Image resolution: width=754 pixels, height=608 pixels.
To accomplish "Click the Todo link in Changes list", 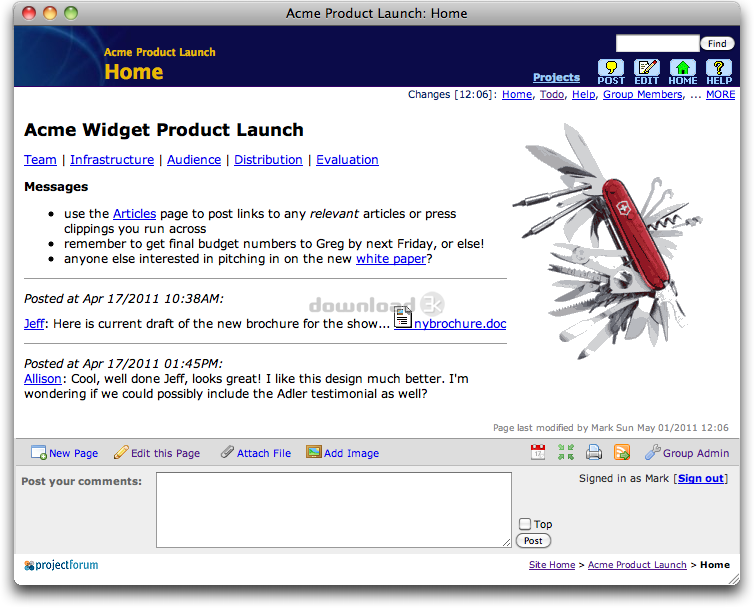I will pos(552,94).
